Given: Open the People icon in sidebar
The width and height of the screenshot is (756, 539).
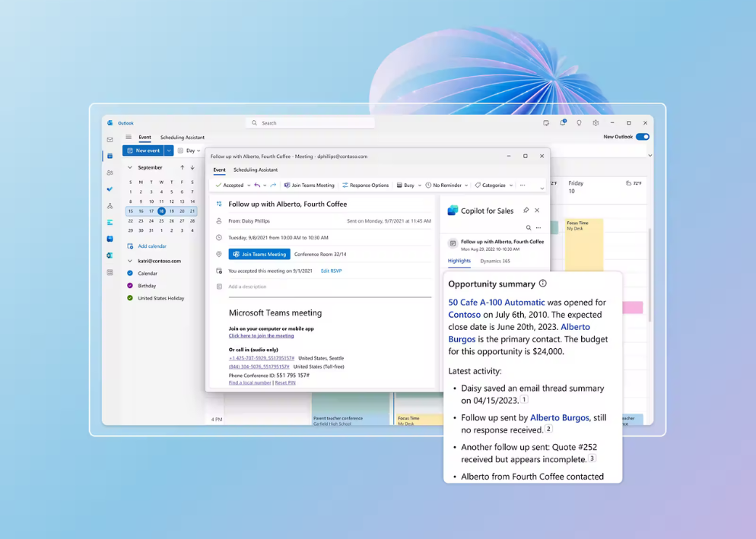Looking at the screenshot, I should pos(110,173).
